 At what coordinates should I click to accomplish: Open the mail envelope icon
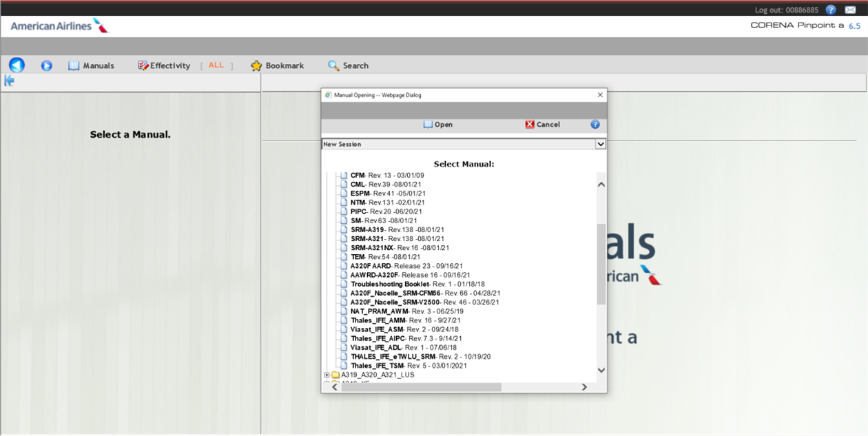(850, 10)
